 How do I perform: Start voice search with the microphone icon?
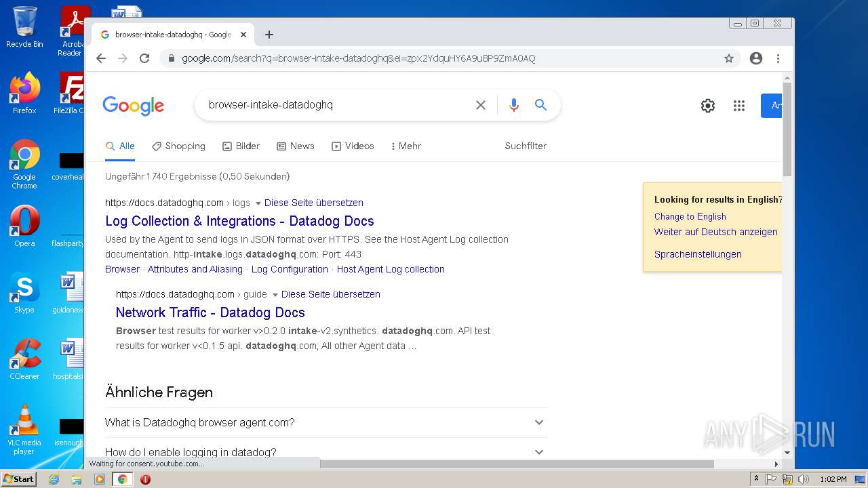[x=513, y=105]
